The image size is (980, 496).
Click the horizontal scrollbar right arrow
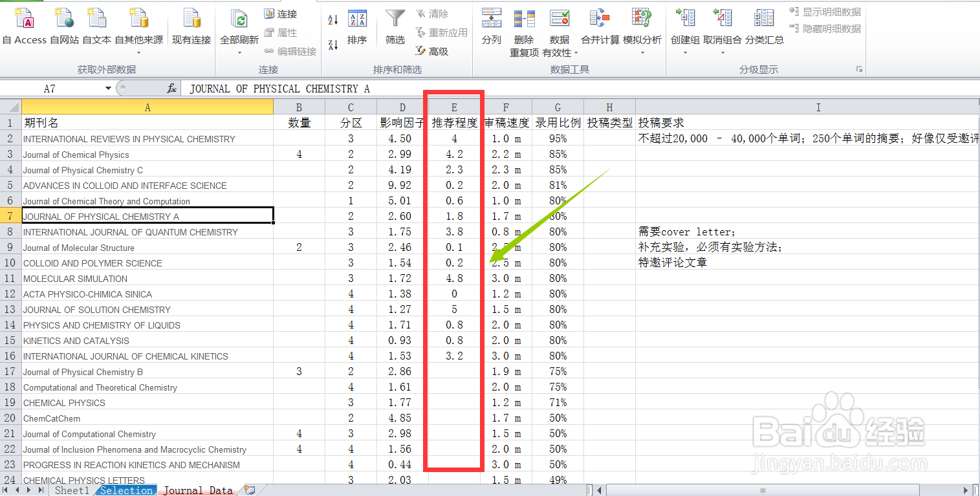pyautogui.click(x=966, y=490)
